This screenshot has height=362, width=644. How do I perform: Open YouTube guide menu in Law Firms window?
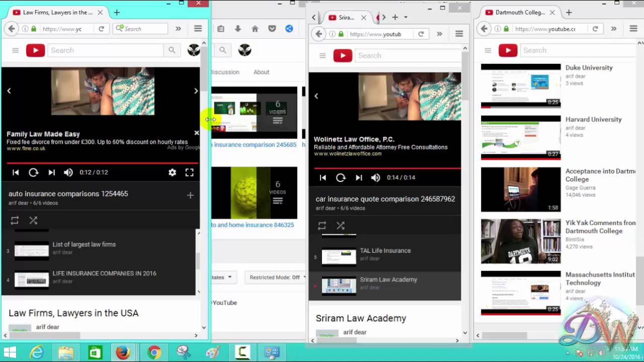pos(16,50)
